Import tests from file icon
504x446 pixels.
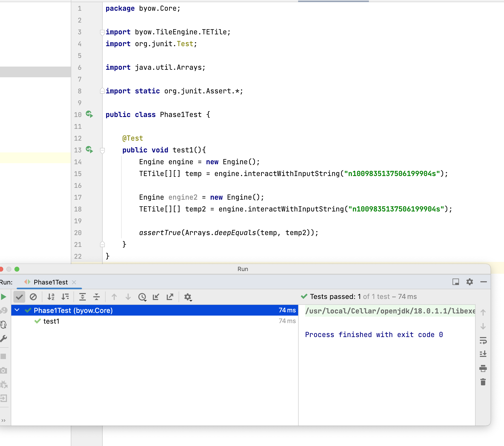coord(156,297)
